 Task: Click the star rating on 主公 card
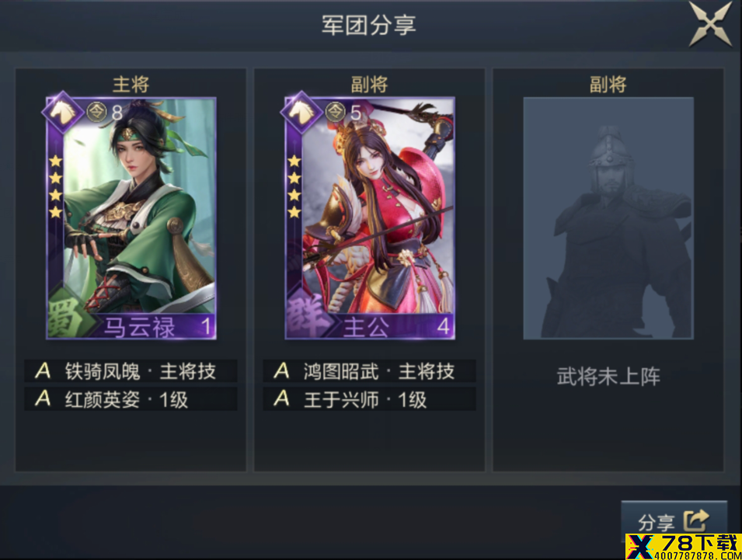[x=294, y=187]
